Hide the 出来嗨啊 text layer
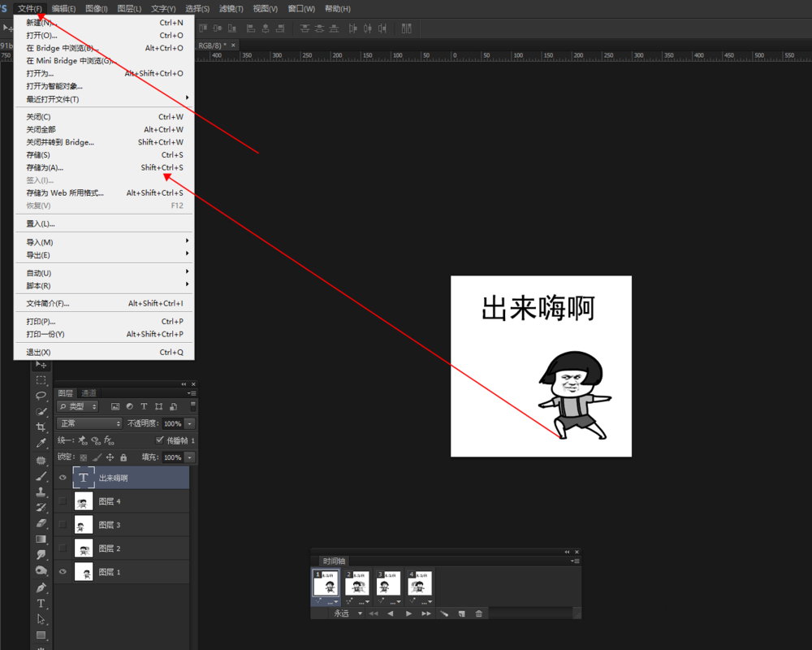This screenshot has width=812, height=650. point(63,478)
